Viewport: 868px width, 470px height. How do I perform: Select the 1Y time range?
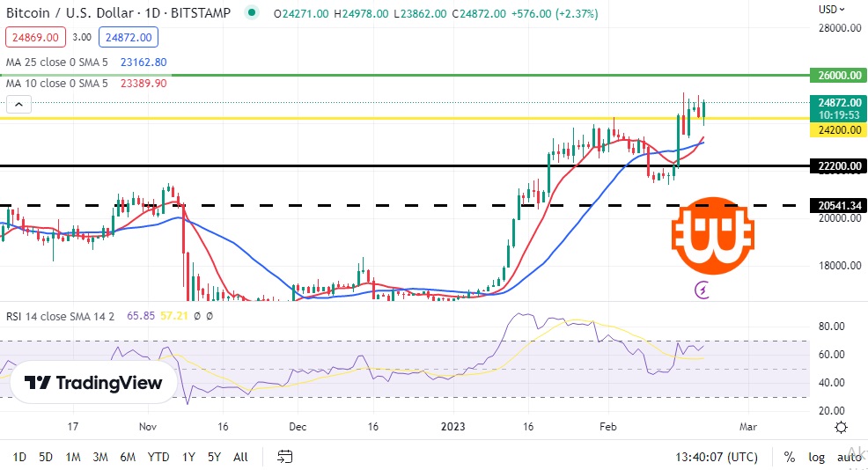(x=188, y=458)
